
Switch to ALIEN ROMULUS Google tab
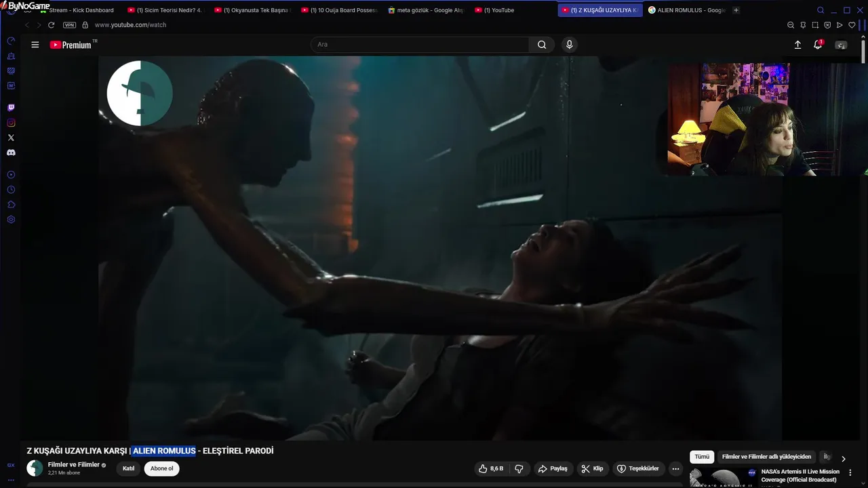(x=686, y=10)
